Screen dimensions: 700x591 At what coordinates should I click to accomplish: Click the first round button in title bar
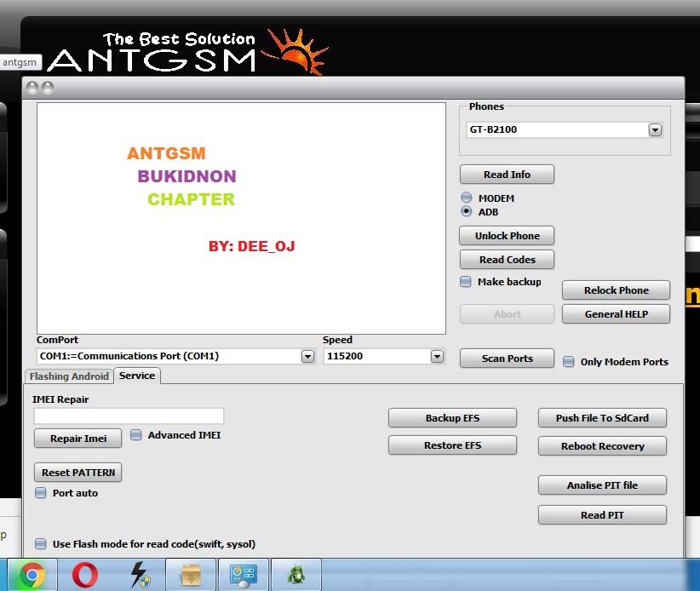(x=32, y=88)
